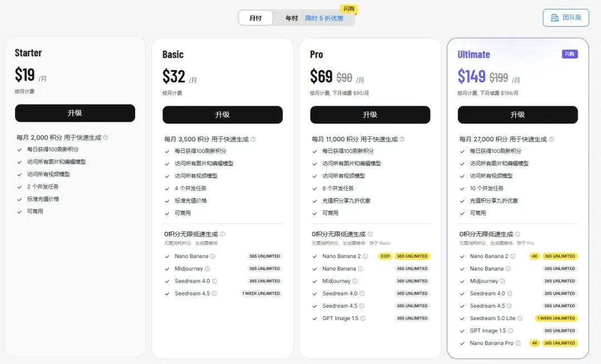The image size is (601, 364).
Task: Click the $149 Ultimate price
Action: [472, 76]
